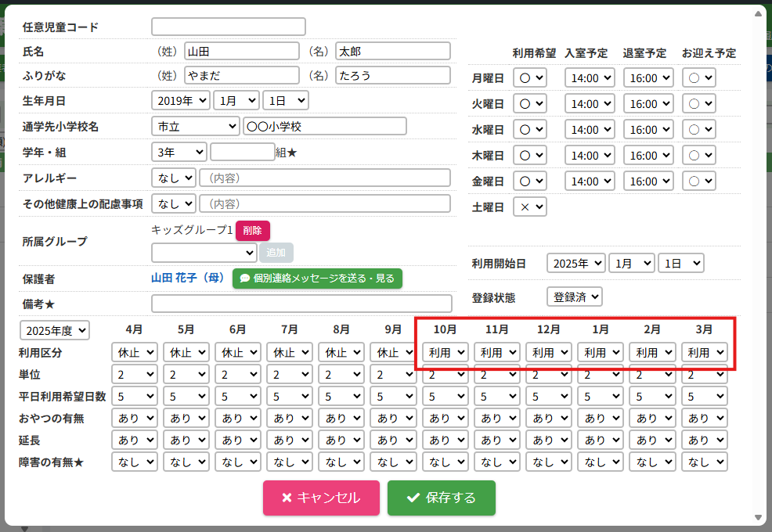Open the アレルギー なし dropdown

point(173,178)
